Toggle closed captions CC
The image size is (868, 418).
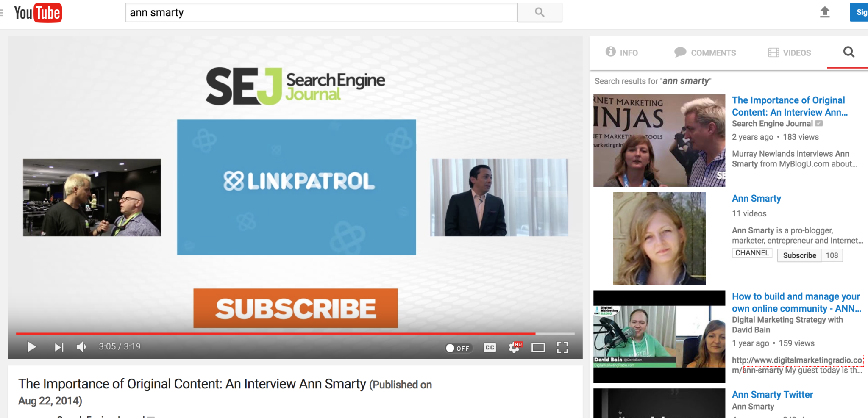(490, 348)
